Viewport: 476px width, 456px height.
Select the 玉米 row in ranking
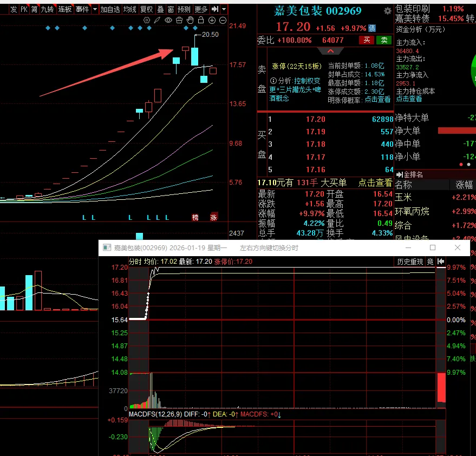pos(435,197)
